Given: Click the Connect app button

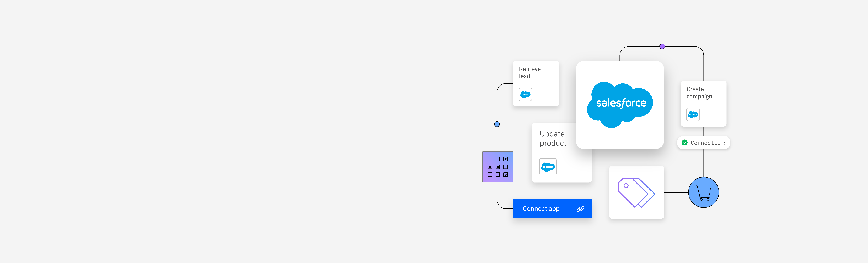Looking at the screenshot, I should pyautogui.click(x=552, y=209).
